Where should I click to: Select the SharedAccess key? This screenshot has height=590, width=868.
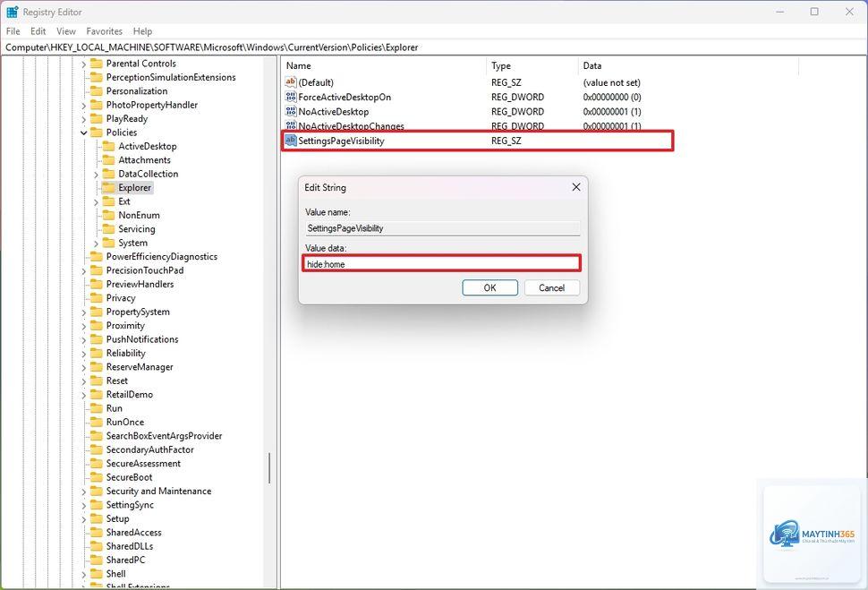(133, 533)
